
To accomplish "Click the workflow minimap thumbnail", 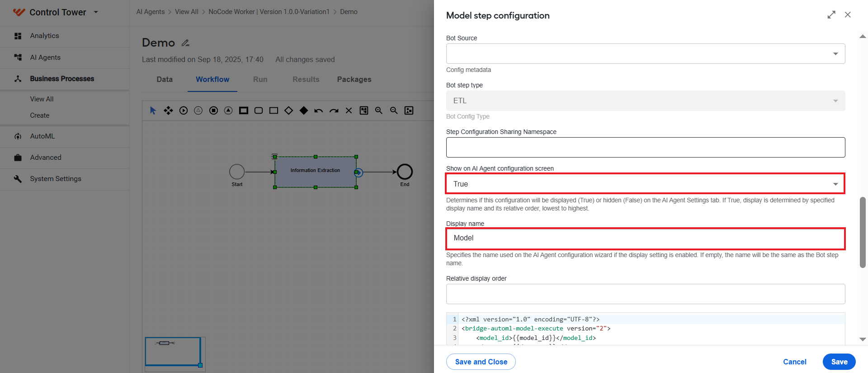I will click(x=175, y=354).
